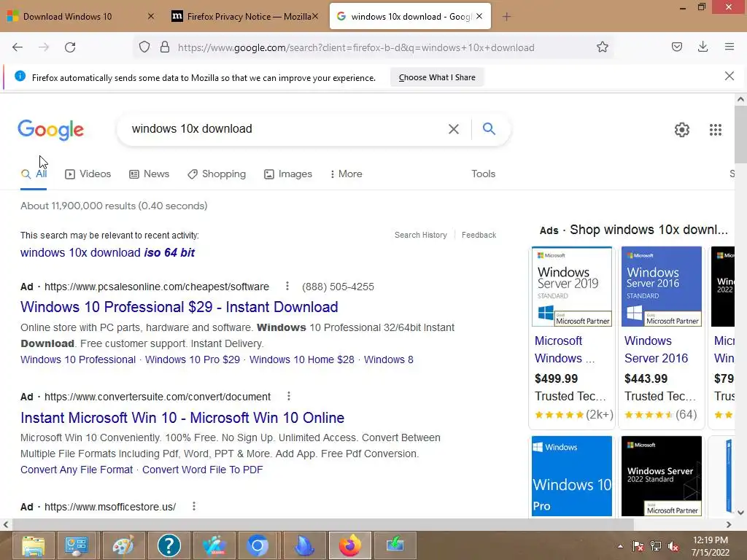Open Instant Microsoft Win 10 ad result
Viewport: 747px width, 560px height.
[x=182, y=418]
